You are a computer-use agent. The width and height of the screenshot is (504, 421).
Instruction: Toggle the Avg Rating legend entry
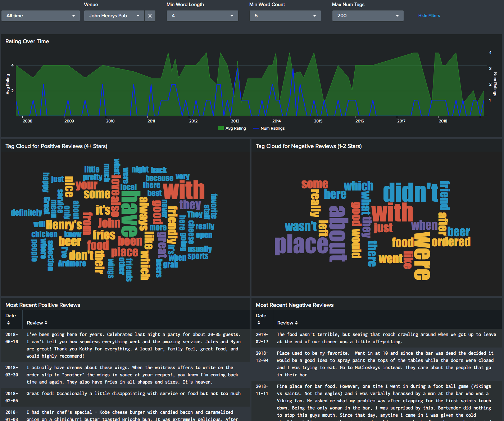pyautogui.click(x=232, y=128)
